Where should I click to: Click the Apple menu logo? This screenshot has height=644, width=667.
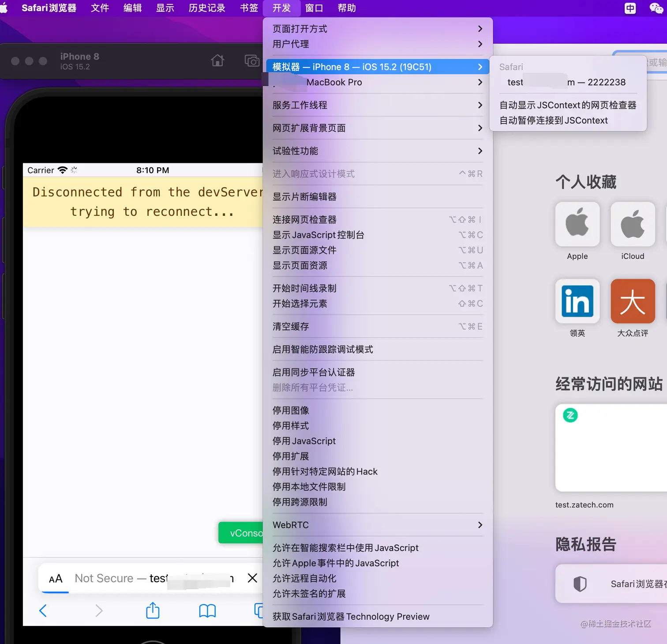(x=4, y=8)
